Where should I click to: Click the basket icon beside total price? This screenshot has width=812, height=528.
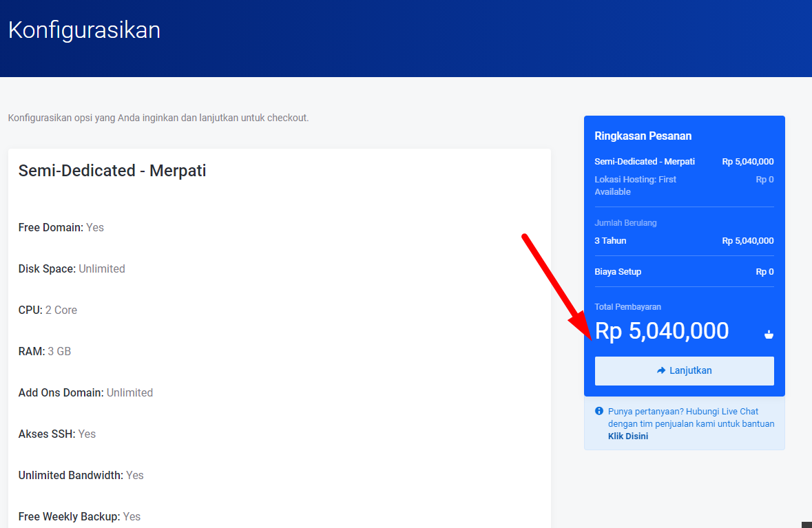coord(769,335)
